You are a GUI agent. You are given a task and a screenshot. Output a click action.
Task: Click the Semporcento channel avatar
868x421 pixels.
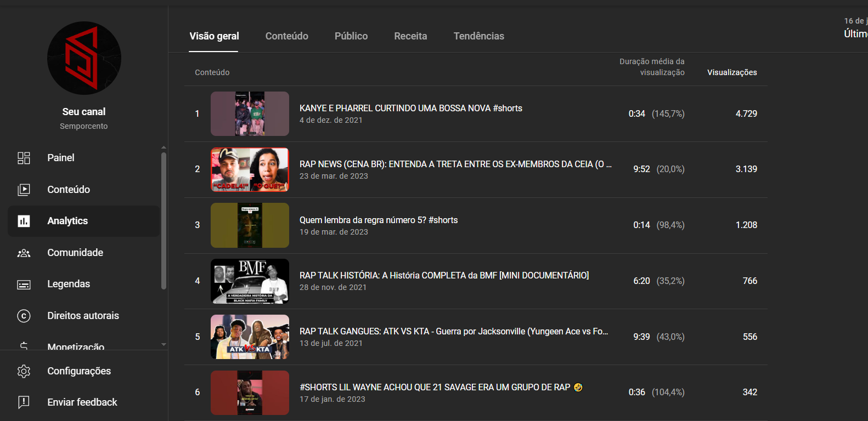(x=84, y=58)
